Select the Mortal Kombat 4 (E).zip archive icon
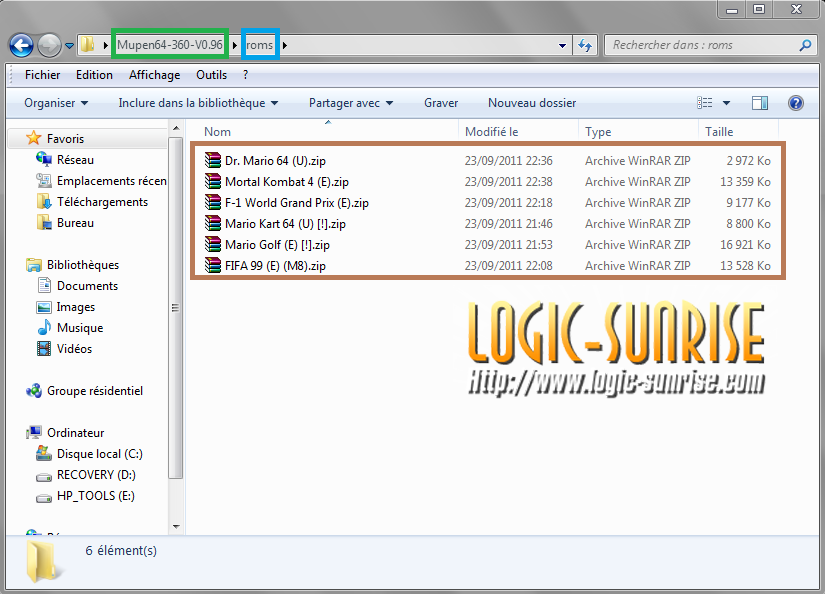Image resolution: width=825 pixels, height=594 pixels. coord(213,181)
